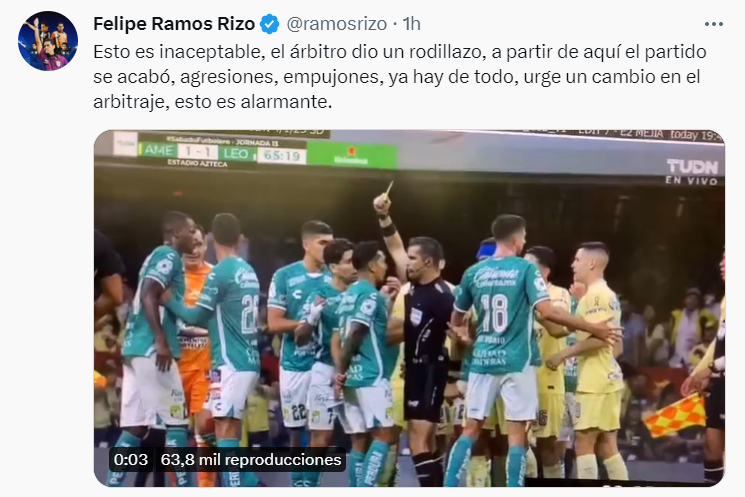Image resolution: width=745 pixels, height=497 pixels.
Task: Click the linesman's checkered orange flag
Action: (674, 415)
